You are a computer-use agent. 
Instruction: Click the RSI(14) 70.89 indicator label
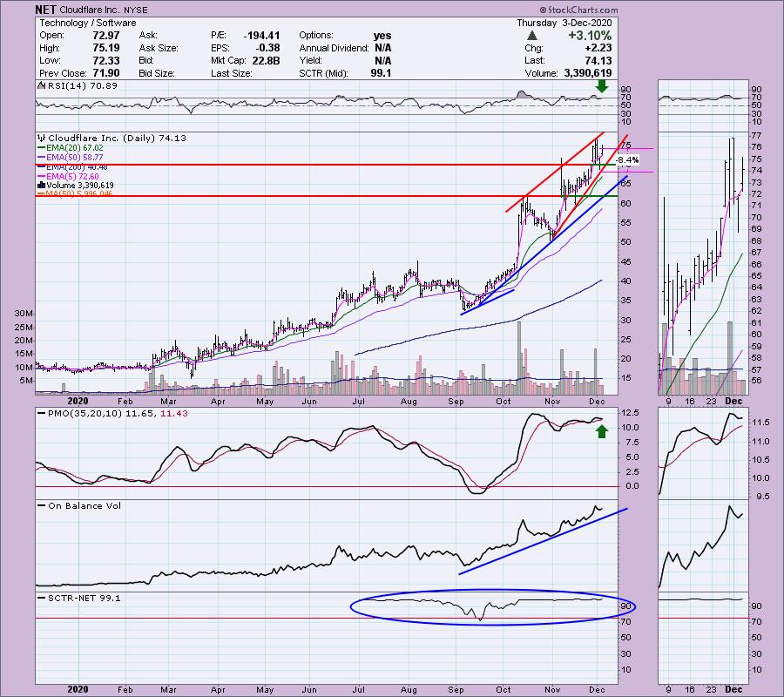[83, 86]
